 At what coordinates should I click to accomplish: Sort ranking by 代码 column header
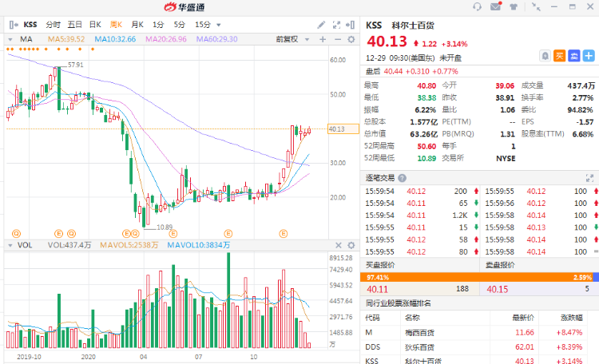(x=372, y=318)
